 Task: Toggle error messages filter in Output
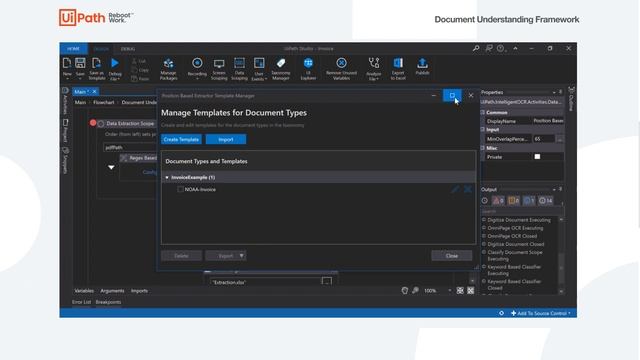pos(498,200)
